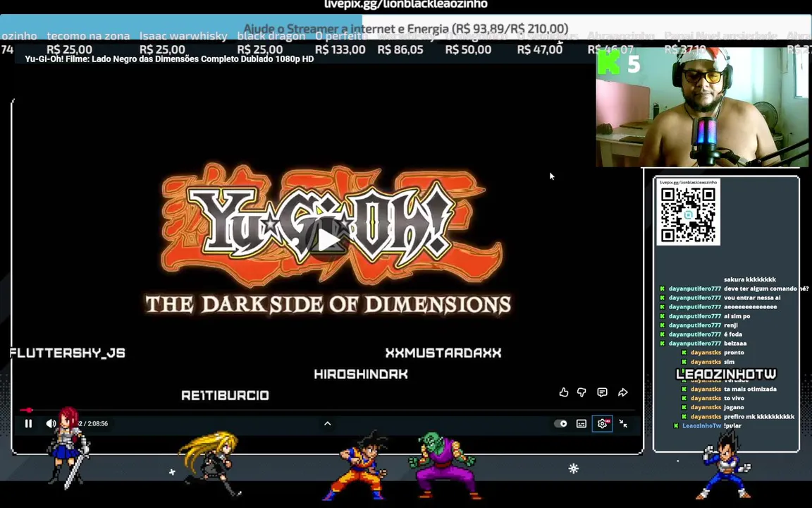Click the 'R$ 50,00' donation amount

[x=468, y=50]
